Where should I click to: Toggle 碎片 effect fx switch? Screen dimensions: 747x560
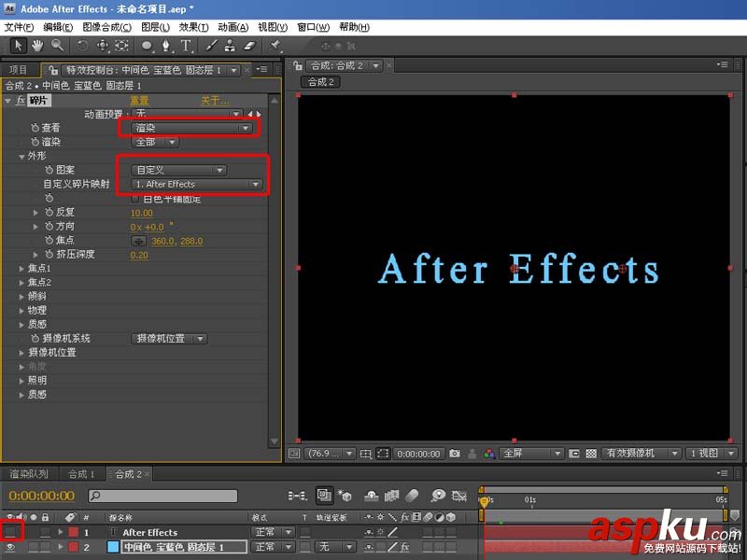[21, 101]
